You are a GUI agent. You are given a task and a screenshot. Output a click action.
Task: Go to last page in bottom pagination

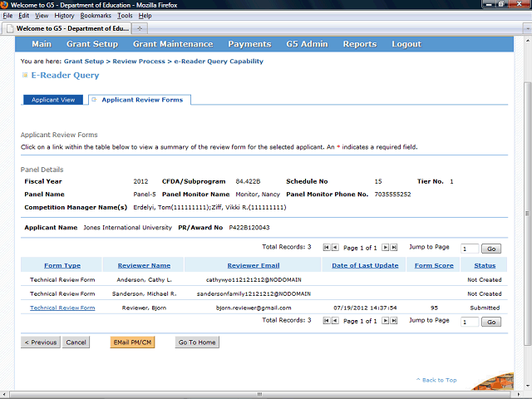click(x=393, y=321)
